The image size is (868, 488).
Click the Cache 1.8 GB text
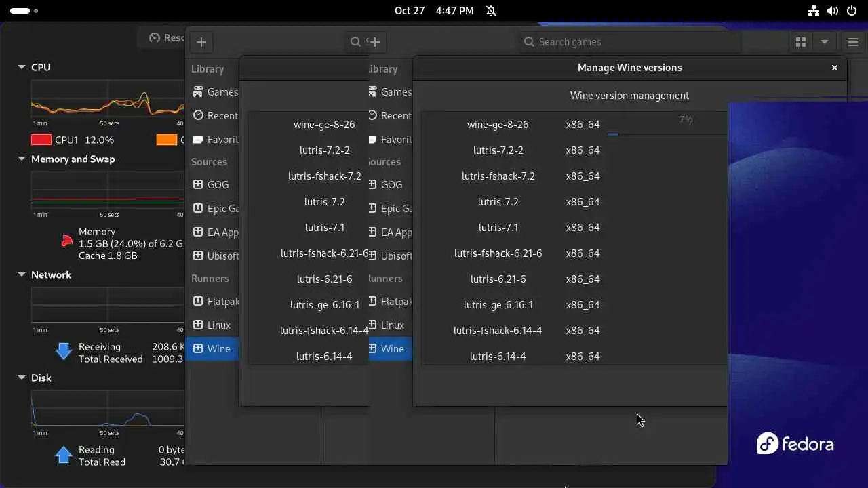(108, 256)
